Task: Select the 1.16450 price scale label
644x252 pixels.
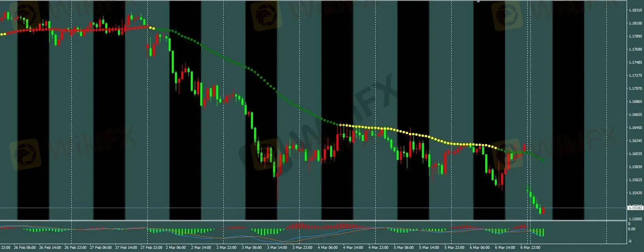Action: (635, 128)
